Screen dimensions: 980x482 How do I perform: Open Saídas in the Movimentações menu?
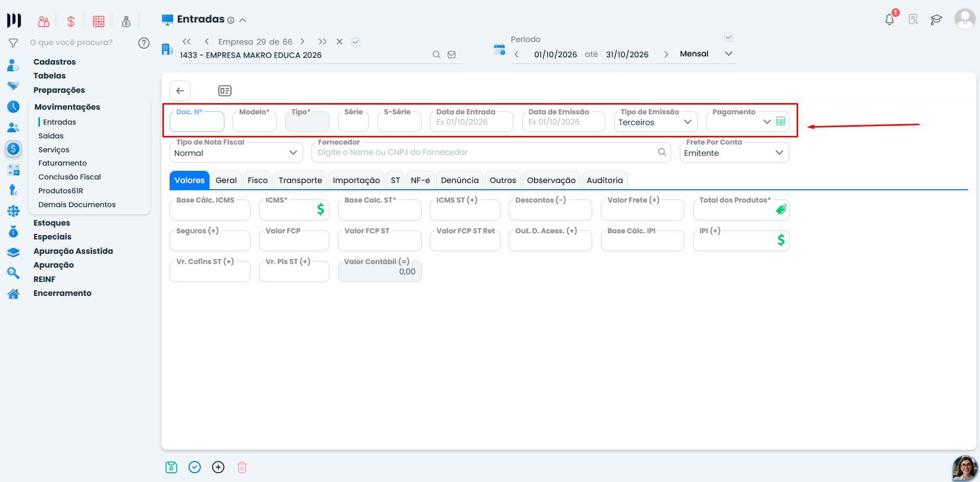(51, 136)
